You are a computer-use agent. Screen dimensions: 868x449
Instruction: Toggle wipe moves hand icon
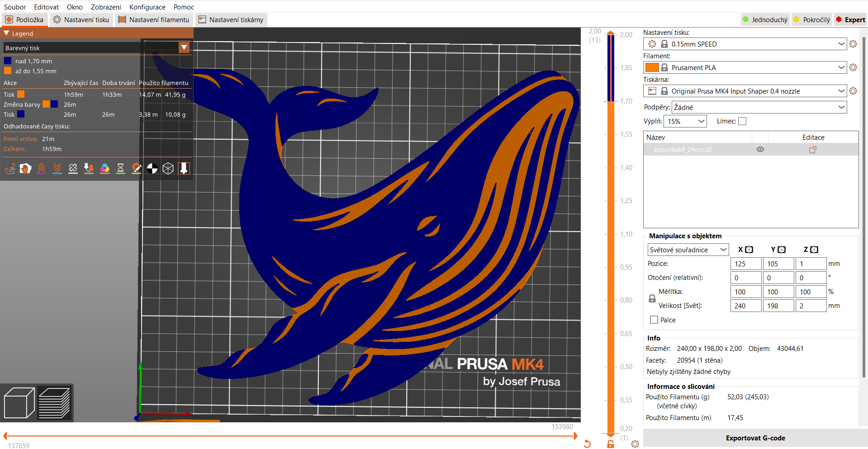[25, 169]
